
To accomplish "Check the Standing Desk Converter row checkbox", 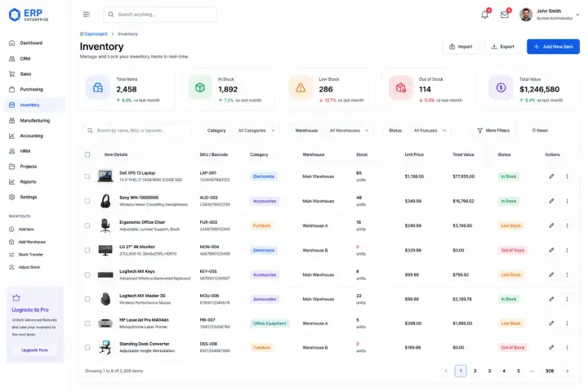I will coord(87,347).
